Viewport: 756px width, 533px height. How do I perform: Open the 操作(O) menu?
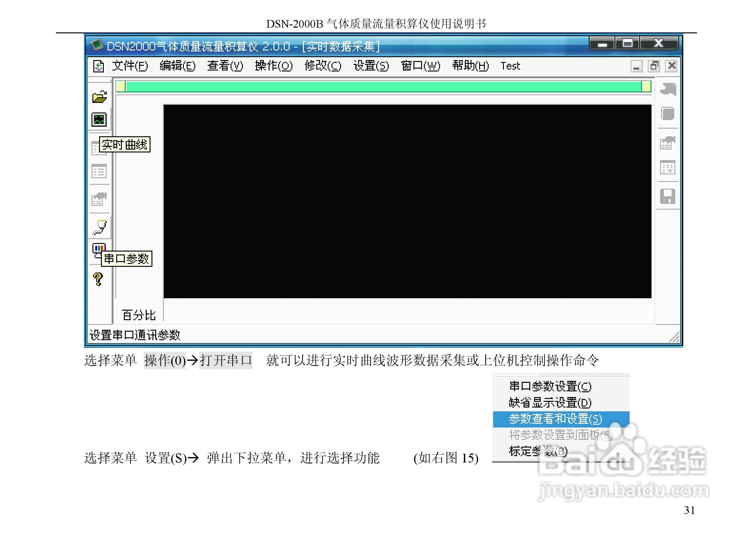273,66
